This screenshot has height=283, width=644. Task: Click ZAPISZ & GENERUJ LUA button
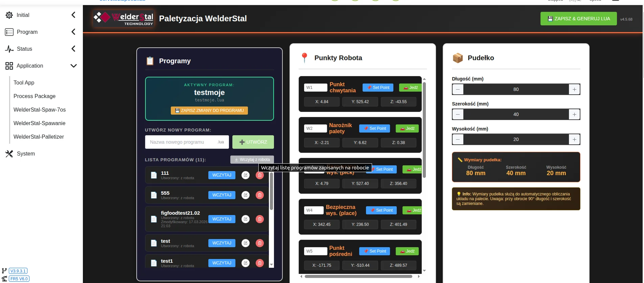click(x=578, y=19)
